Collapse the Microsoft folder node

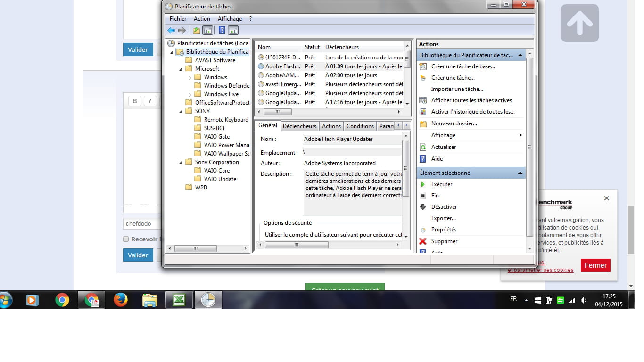(181, 69)
